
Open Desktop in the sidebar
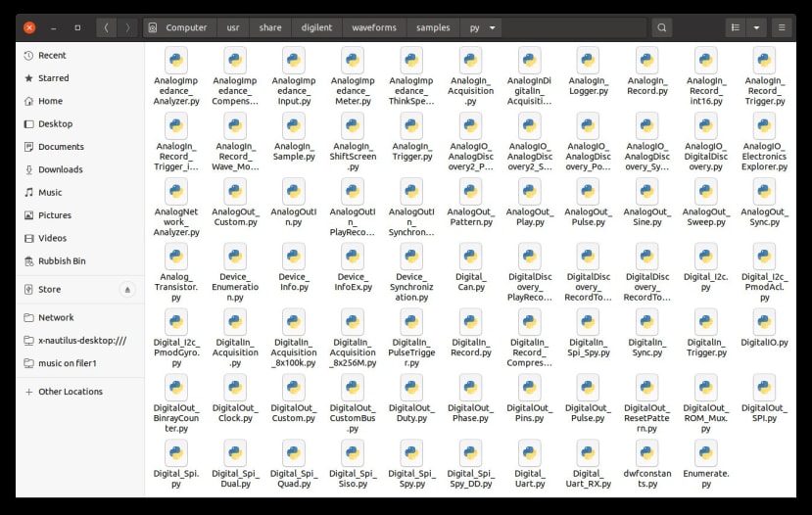click(x=80, y=123)
